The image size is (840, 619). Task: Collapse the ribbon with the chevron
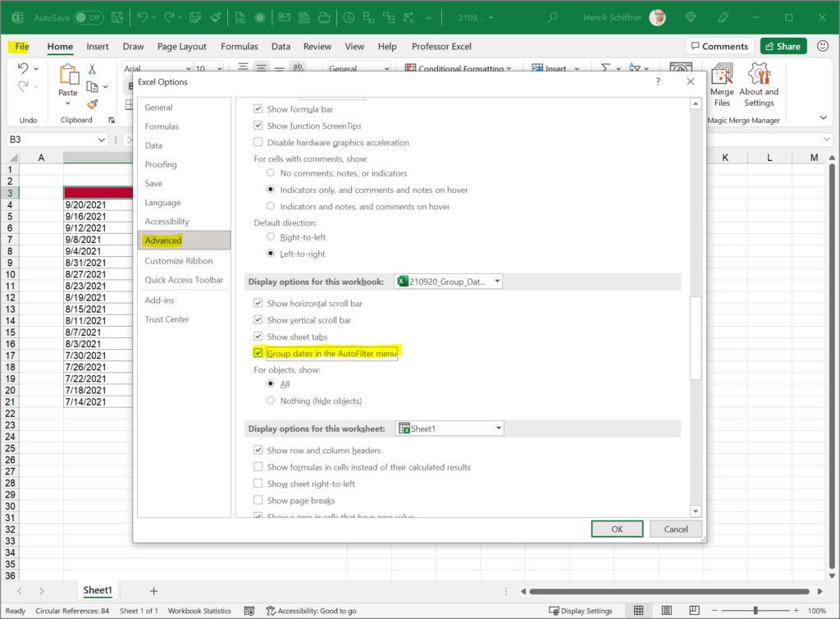click(x=824, y=117)
